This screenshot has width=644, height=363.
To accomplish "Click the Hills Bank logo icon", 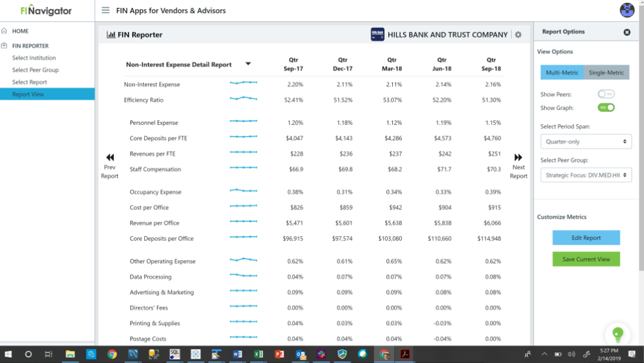I will click(x=377, y=35).
